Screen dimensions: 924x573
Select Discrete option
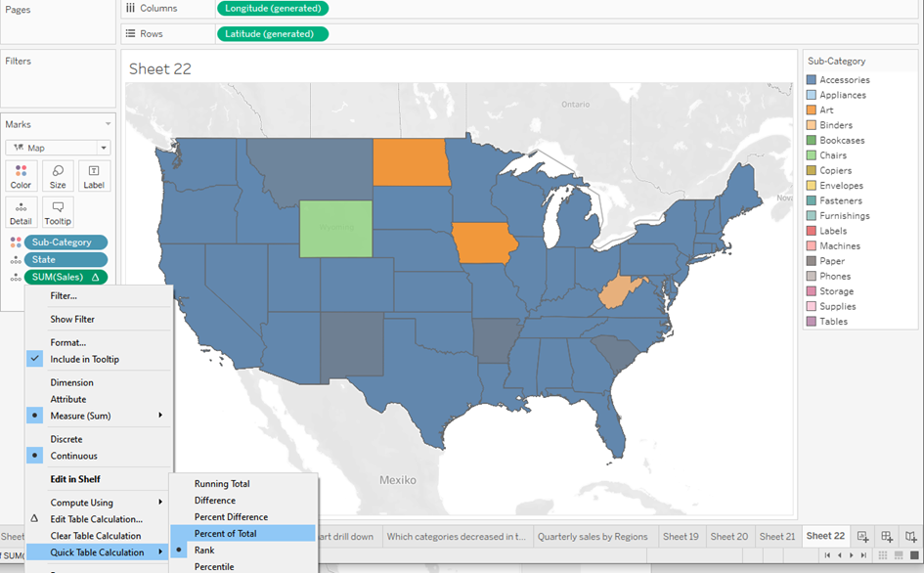click(x=66, y=439)
